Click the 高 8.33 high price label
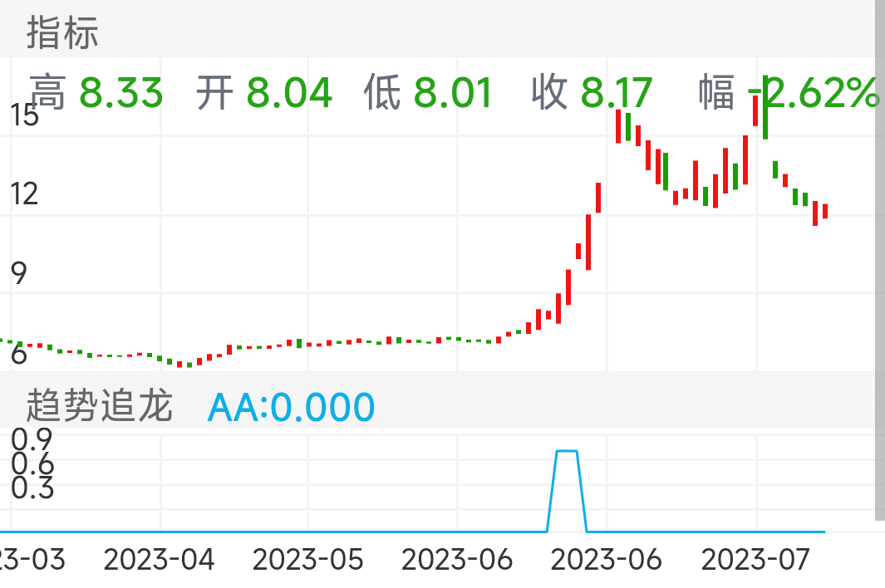The height and width of the screenshot is (588, 885). point(96,93)
